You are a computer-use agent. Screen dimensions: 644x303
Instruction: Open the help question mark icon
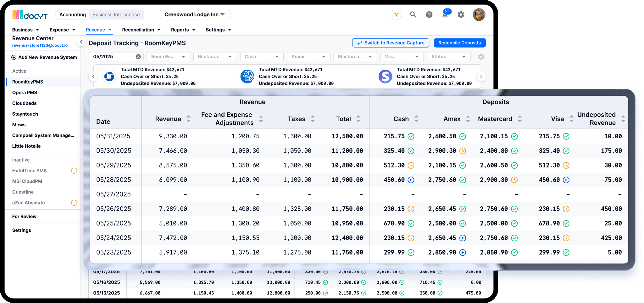pos(429,14)
